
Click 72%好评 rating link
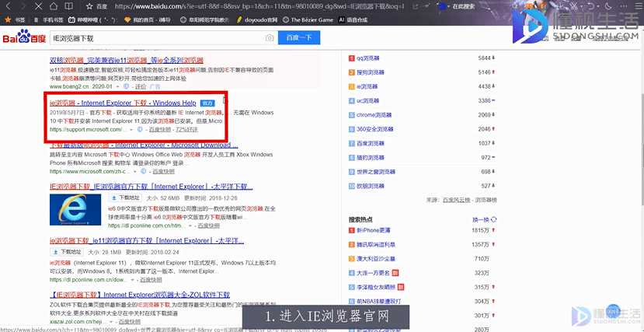[186, 129]
